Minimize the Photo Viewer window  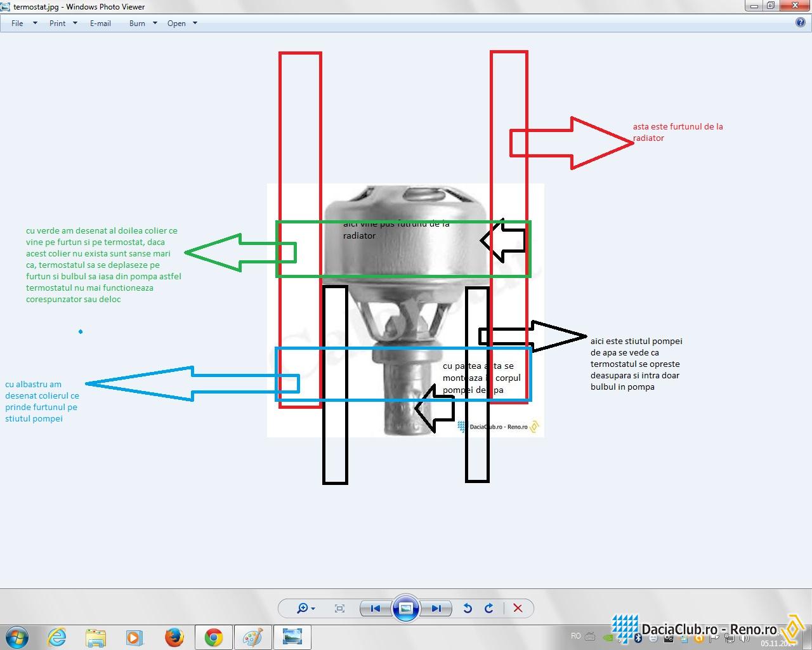tap(753, 6)
